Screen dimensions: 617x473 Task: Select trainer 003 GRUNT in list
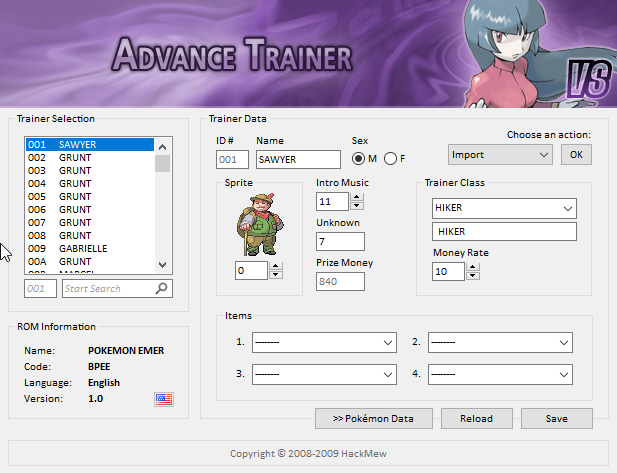click(x=90, y=170)
